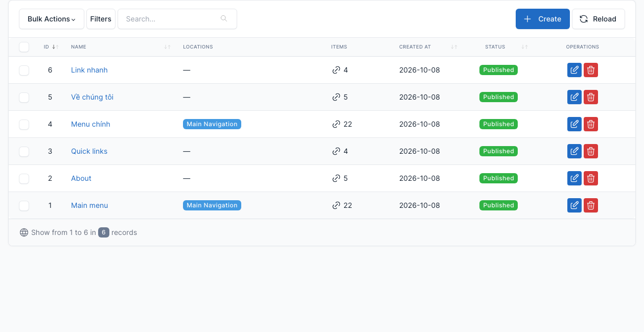Click link icon in Main menu row

pos(336,205)
